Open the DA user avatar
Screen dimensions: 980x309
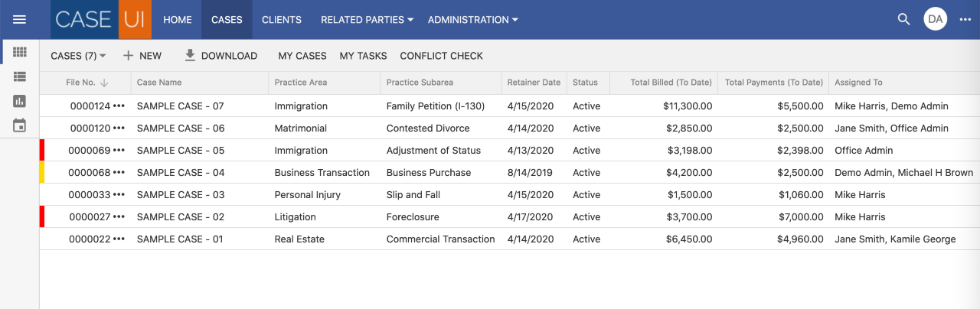pos(935,20)
